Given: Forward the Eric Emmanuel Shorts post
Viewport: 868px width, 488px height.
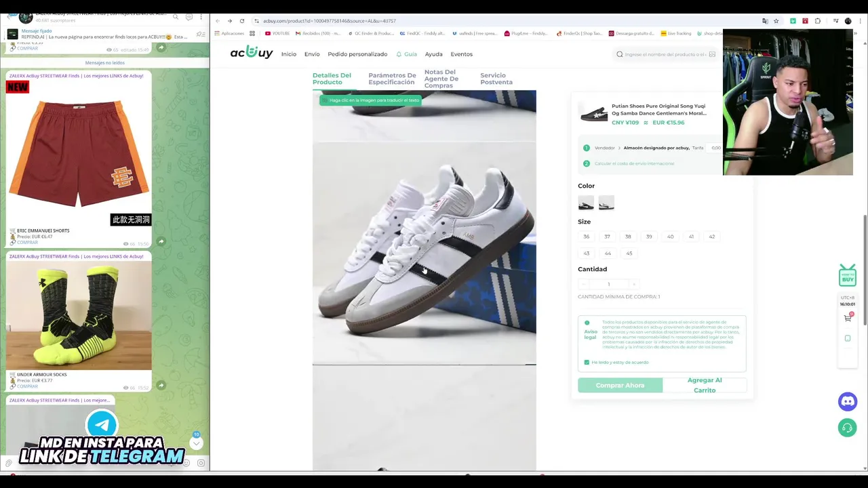Looking at the screenshot, I should [161, 241].
